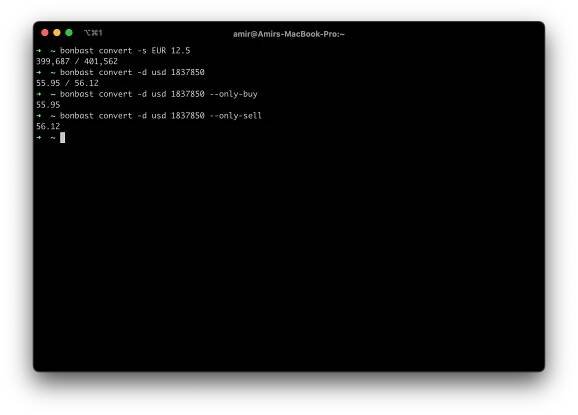Close the terminal window with red button
Image resolution: width=578 pixels, height=415 pixels.
[45, 33]
